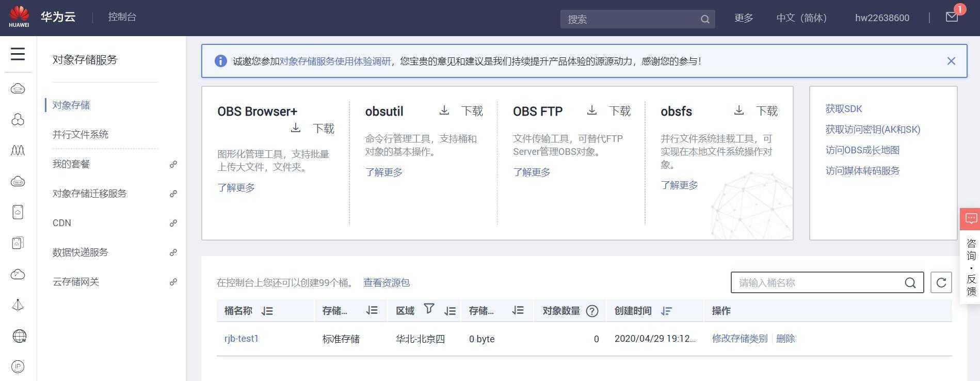
Task: Click the search magnifier in the top bar
Action: (x=705, y=19)
